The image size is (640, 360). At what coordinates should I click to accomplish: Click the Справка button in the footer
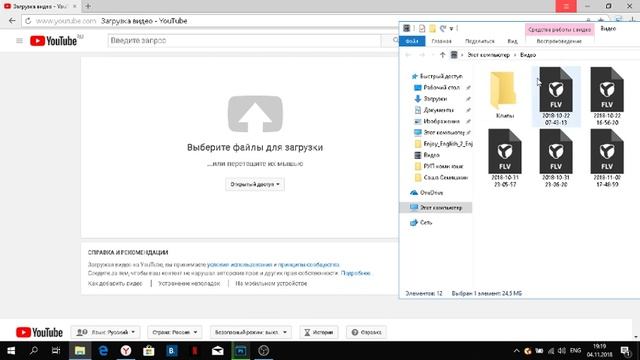coord(366,332)
